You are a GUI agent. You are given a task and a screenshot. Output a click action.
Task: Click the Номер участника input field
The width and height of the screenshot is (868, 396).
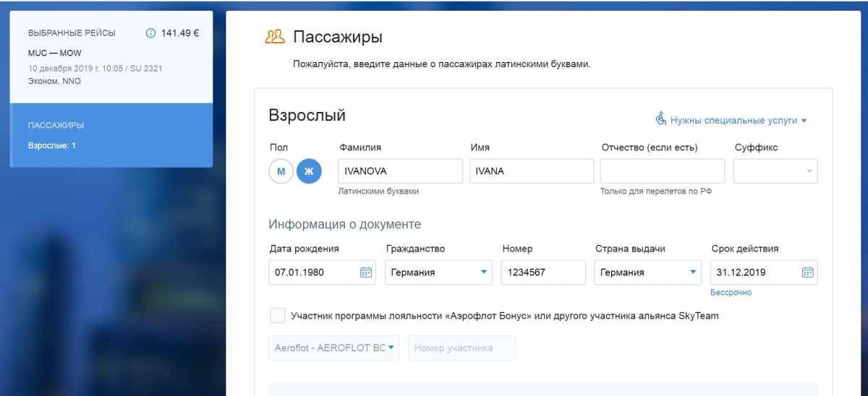coord(462,348)
